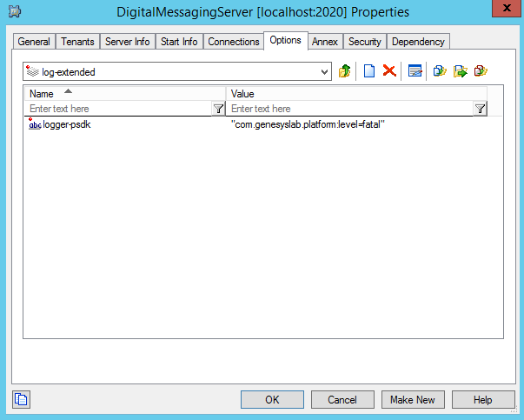The width and height of the screenshot is (524, 420).
Task: Open Help via the Help button
Action: (483, 400)
